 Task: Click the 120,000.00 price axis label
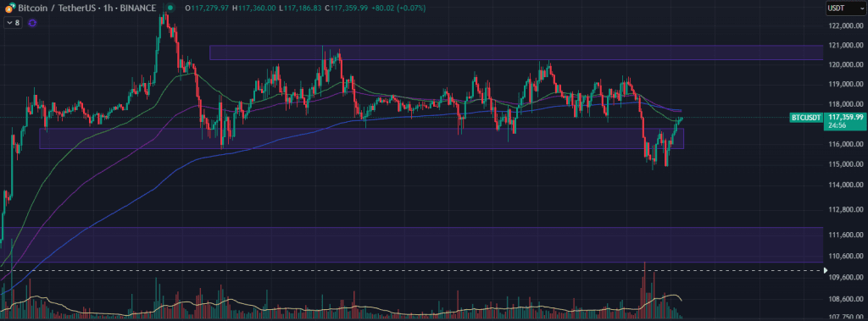click(847, 64)
